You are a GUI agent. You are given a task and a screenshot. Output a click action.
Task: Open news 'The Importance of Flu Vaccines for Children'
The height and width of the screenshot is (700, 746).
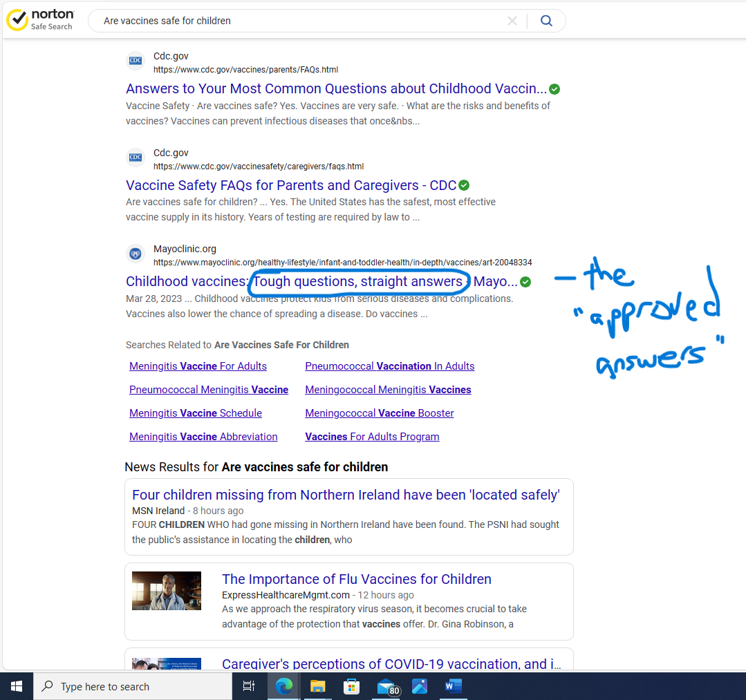[357, 579]
